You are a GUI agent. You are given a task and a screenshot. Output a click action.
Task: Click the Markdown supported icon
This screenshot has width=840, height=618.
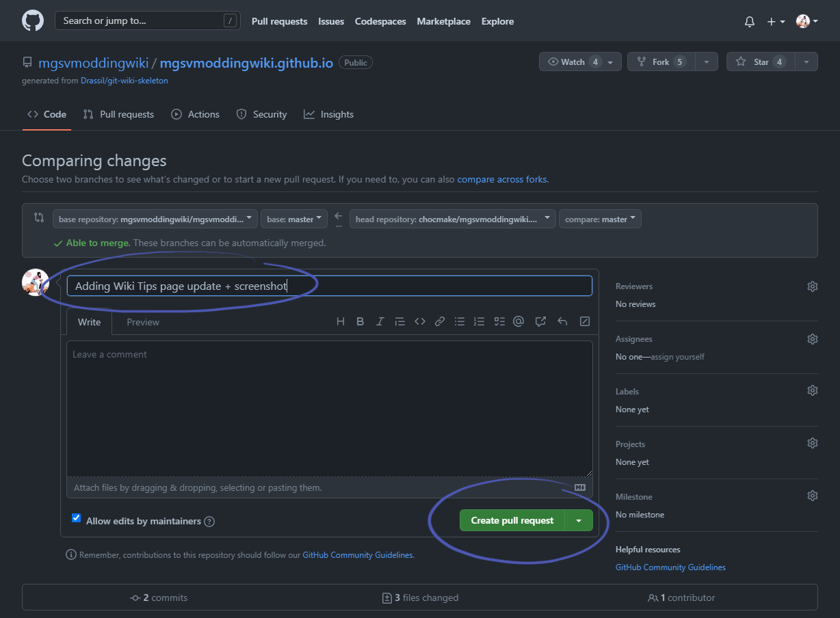(x=580, y=487)
